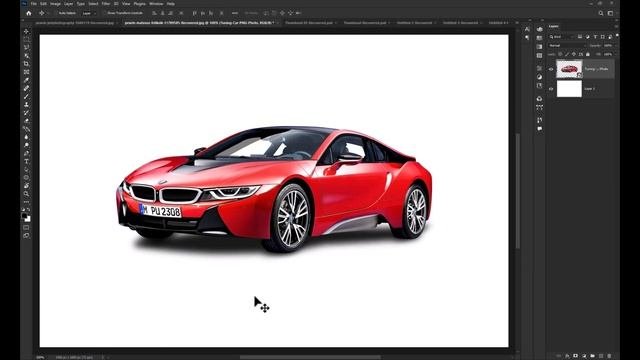
Task: Create a new layer from panel bottom
Action: pyautogui.click(x=601, y=356)
